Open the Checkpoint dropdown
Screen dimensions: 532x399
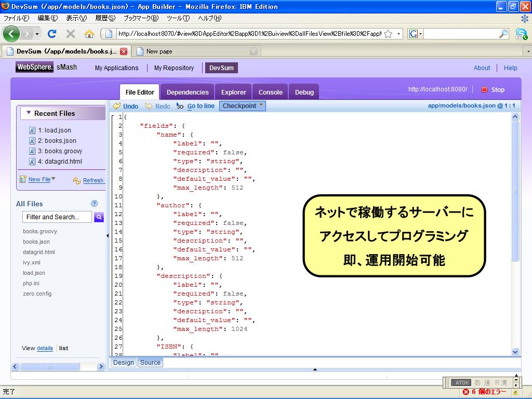[242, 106]
